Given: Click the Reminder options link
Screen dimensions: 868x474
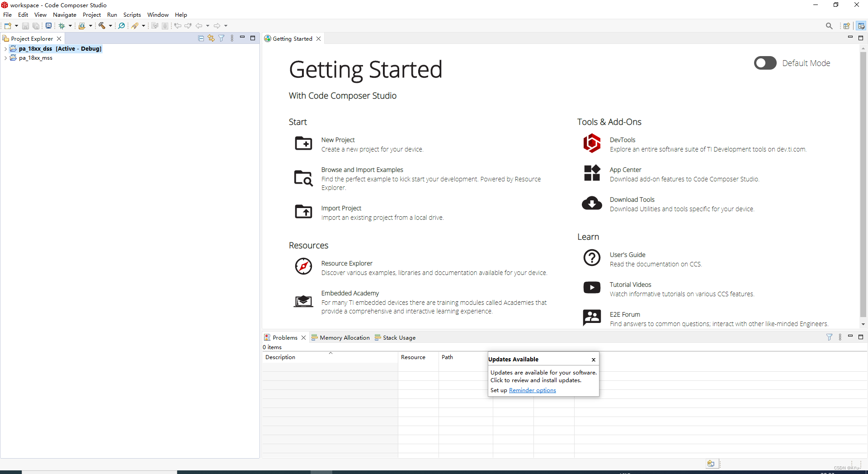Looking at the screenshot, I should [533, 390].
